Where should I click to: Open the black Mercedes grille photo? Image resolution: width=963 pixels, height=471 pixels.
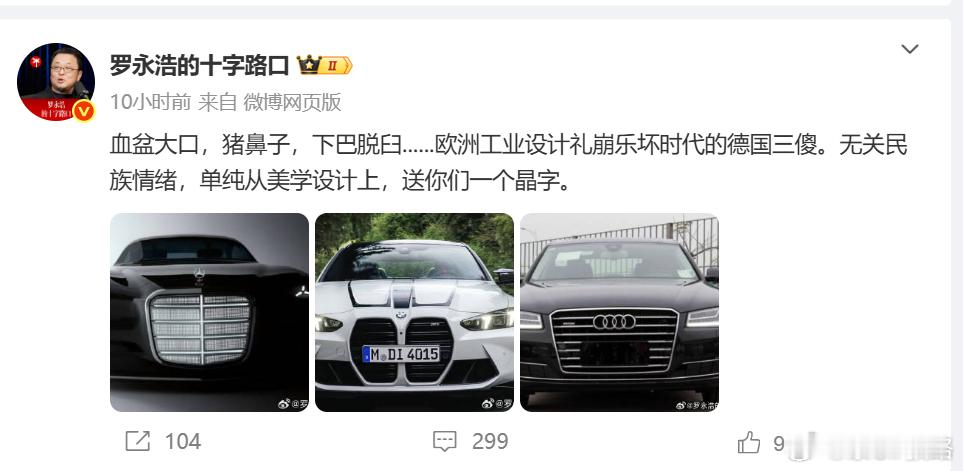(209, 313)
